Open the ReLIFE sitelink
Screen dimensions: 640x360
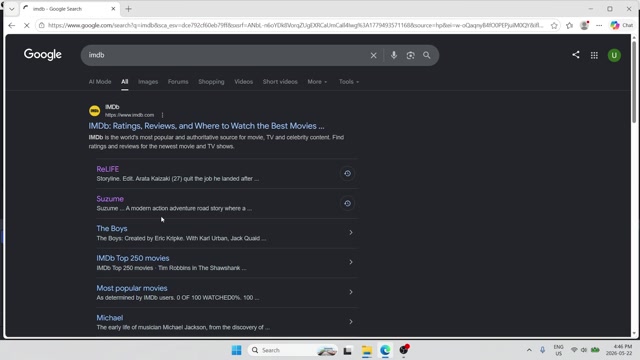pyautogui.click(x=108, y=169)
